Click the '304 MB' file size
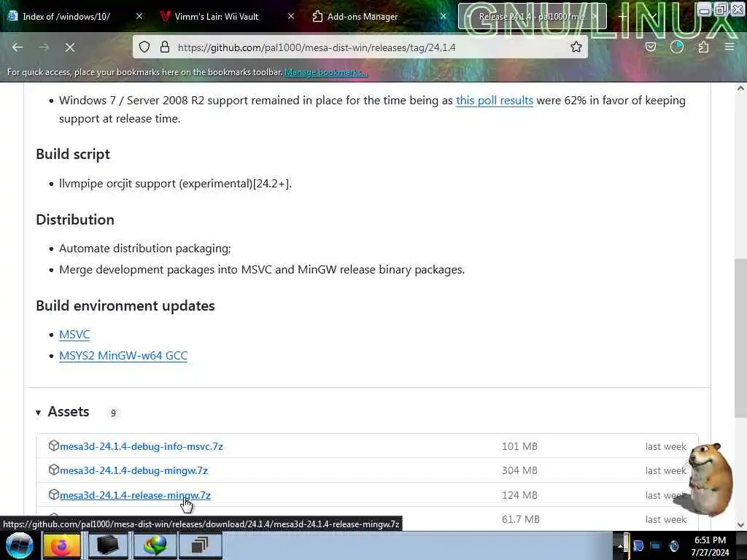The height and width of the screenshot is (560, 747). click(519, 470)
